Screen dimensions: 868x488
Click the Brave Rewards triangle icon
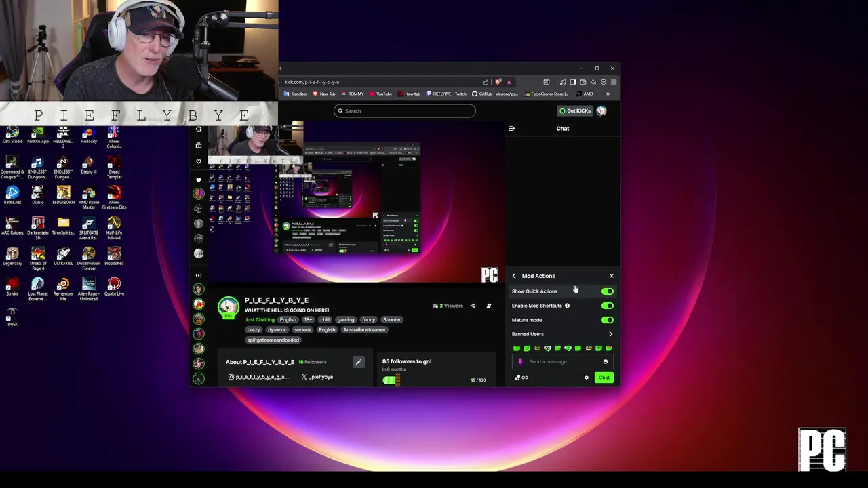(509, 82)
